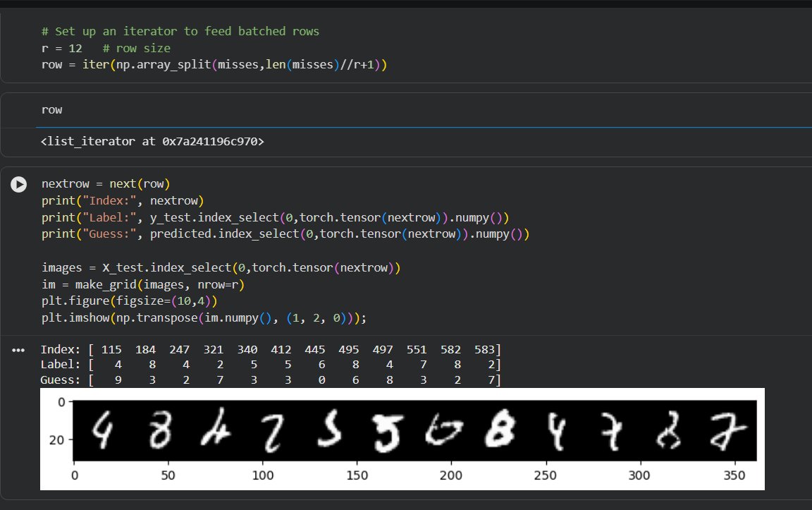Click the line 'im = make_grid(images, nrow=r)'
Image resolution: width=812 pixels, height=510 pixels.
[x=143, y=284]
